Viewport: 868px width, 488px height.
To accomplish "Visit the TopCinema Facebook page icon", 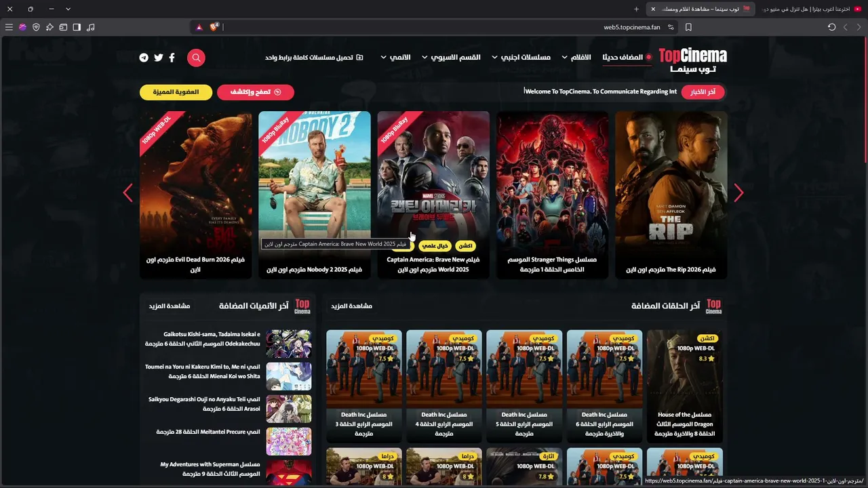I will [172, 58].
